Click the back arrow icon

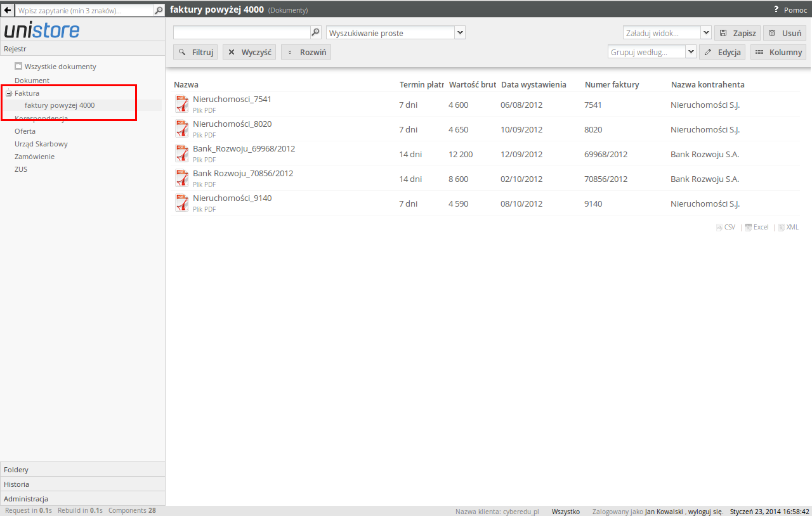pyautogui.click(x=8, y=10)
